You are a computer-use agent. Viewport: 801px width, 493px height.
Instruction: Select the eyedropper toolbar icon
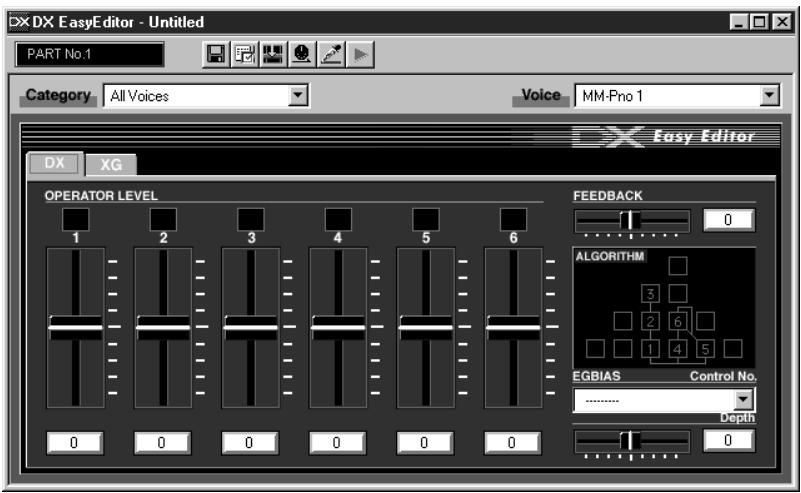(331, 54)
